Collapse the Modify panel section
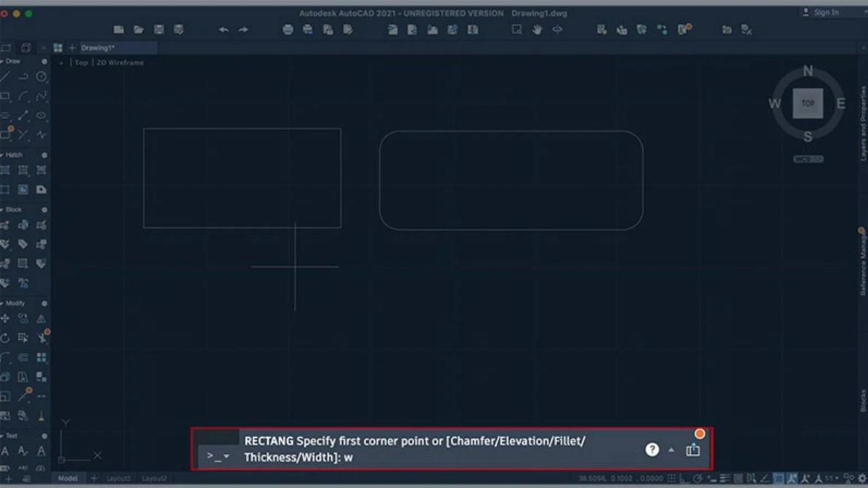The image size is (868, 488). (1, 304)
